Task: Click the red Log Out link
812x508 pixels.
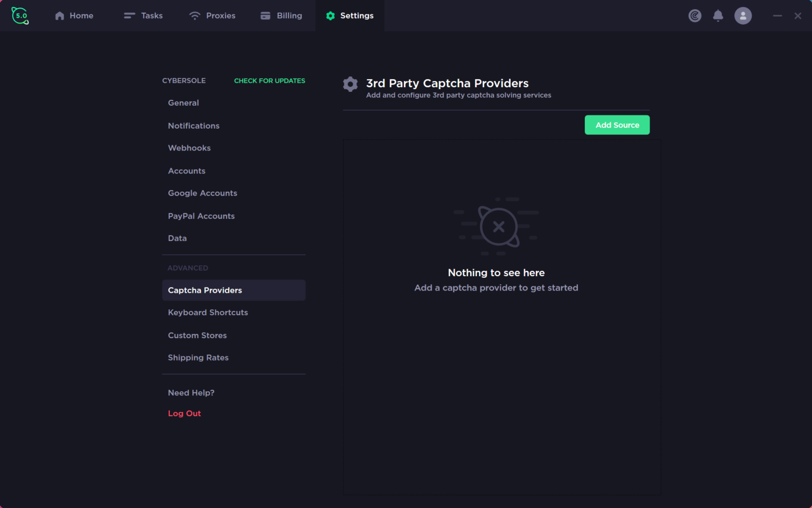Action: (x=184, y=413)
